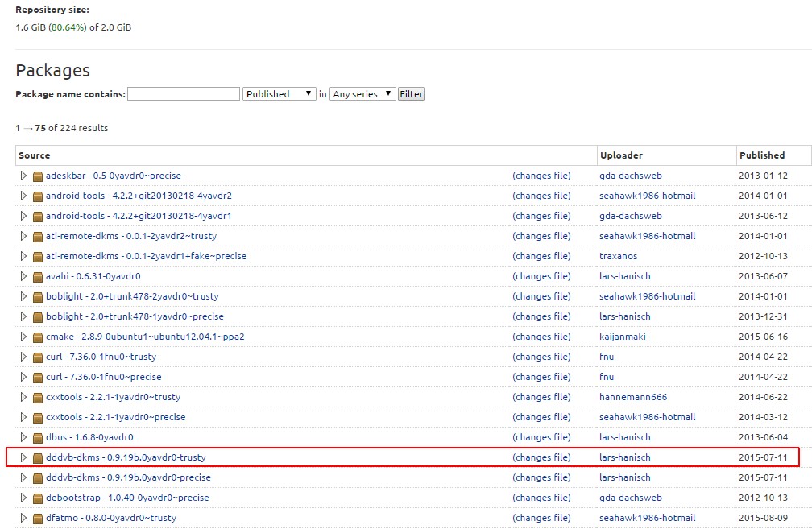
Task: Click package icon for cxxtools trusty
Action: pos(38,398)
